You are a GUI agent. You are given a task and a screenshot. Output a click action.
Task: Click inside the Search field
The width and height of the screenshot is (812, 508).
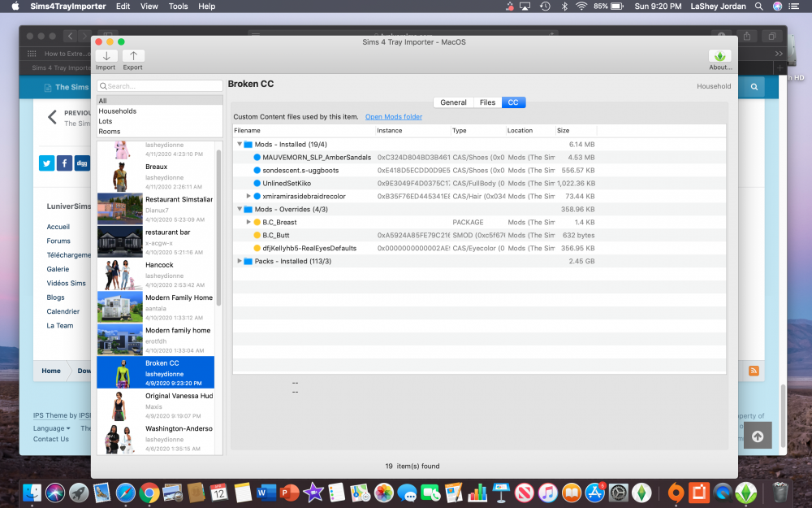pos(159,86)
